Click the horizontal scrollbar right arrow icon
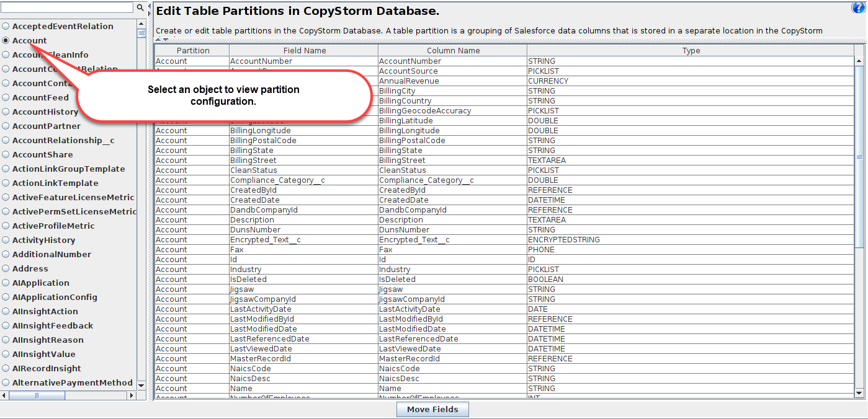Screen dimensions: 868x419 tap(131, 395)
